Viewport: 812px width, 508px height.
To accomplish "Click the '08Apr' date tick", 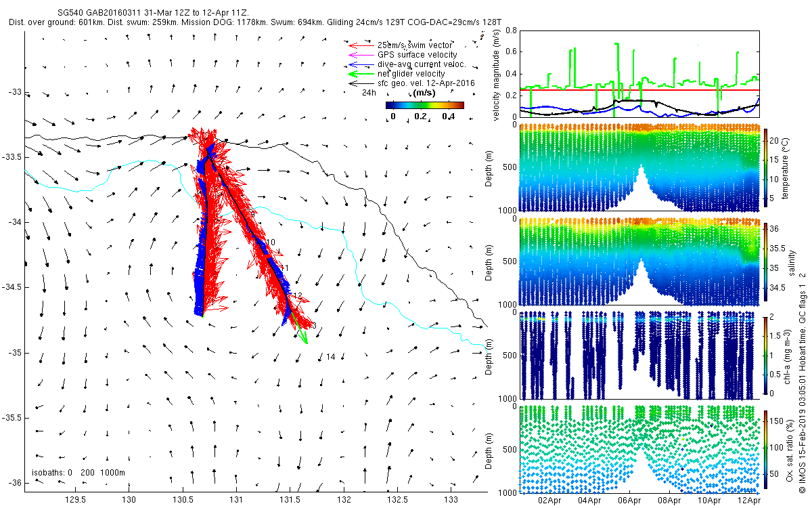I will coord(669,500).
